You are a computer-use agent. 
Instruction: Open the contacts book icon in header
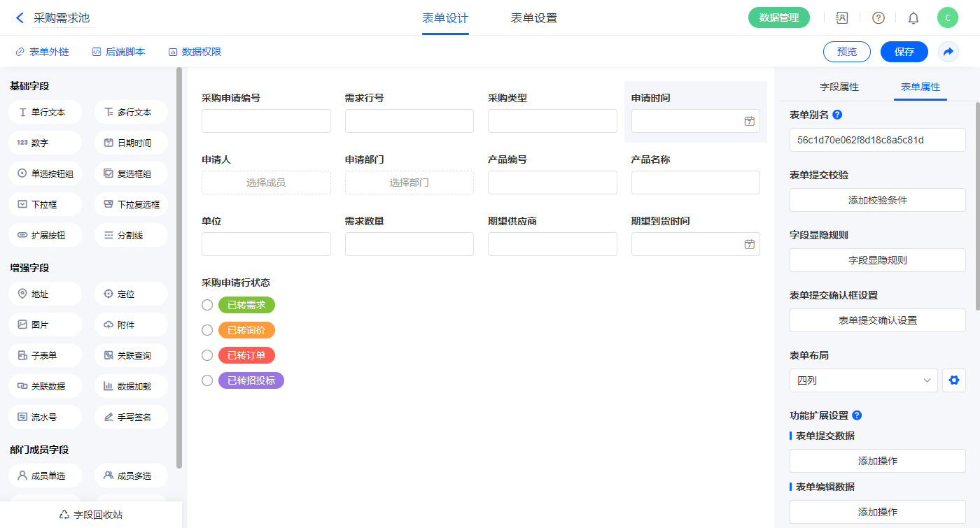click(842, 18)
